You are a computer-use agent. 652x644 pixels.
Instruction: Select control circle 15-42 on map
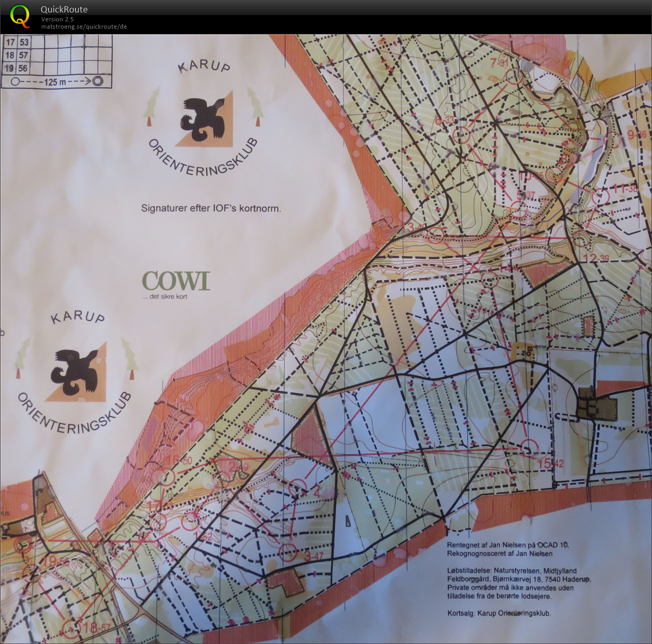click(x=530, y=448)
